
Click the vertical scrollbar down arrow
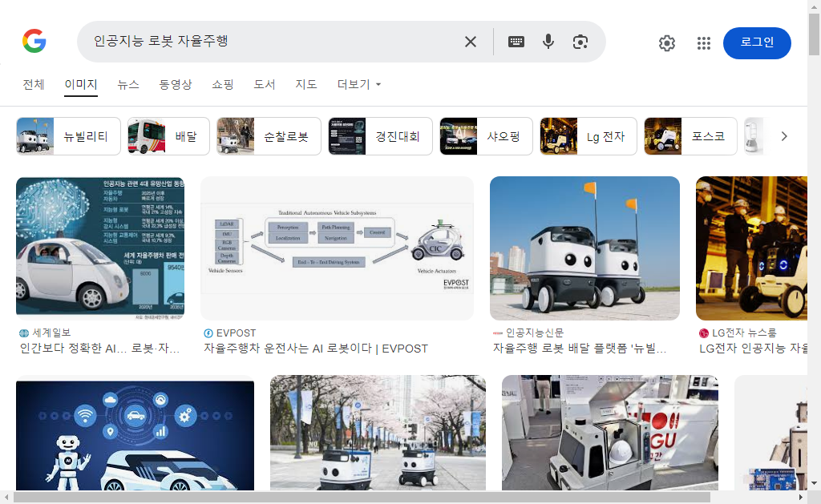(815, 483)
